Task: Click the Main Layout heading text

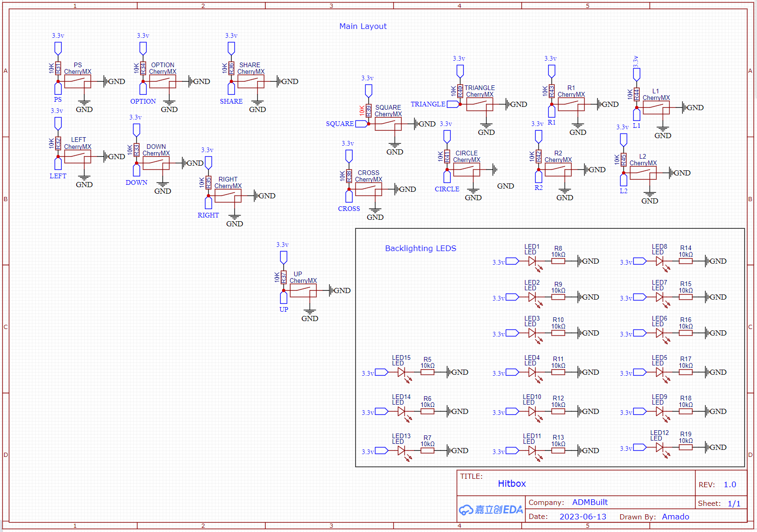Action: coord(363,27)
